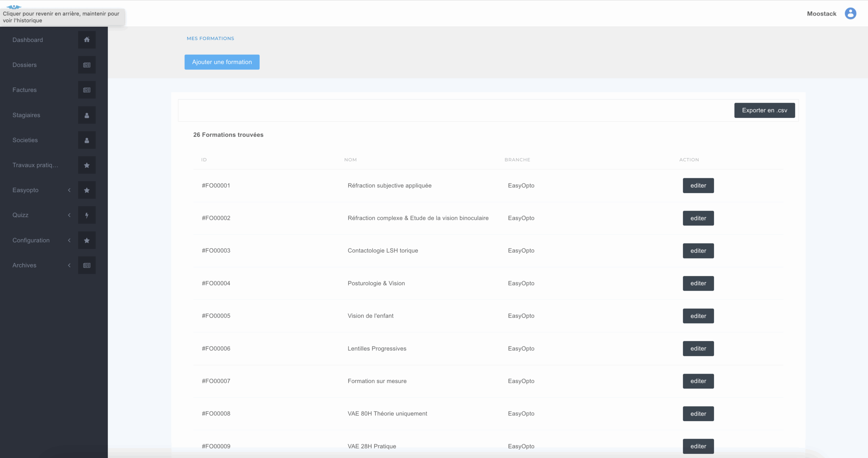Click the NOM column header
Screen dimensions: 868x458
350,160
